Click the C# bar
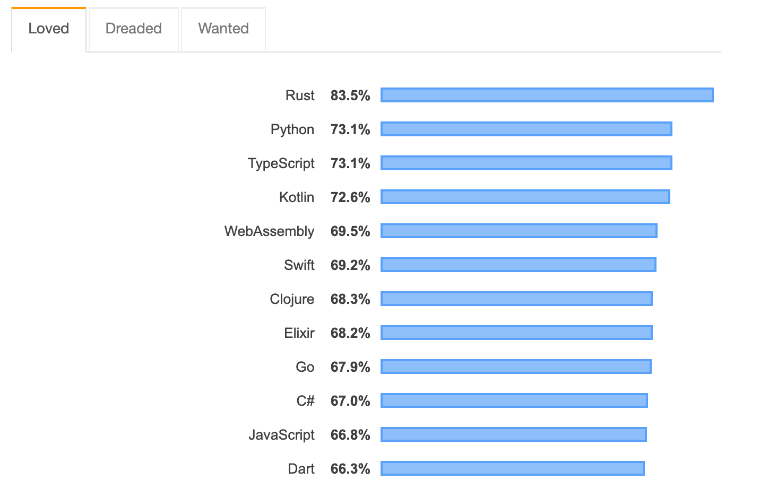The image size is (760, 489). point(514,401)
